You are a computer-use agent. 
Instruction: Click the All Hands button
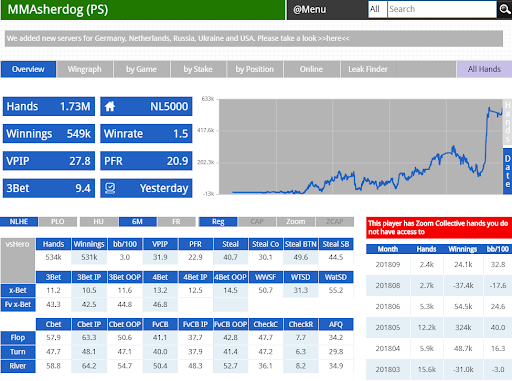click(484, 69)
